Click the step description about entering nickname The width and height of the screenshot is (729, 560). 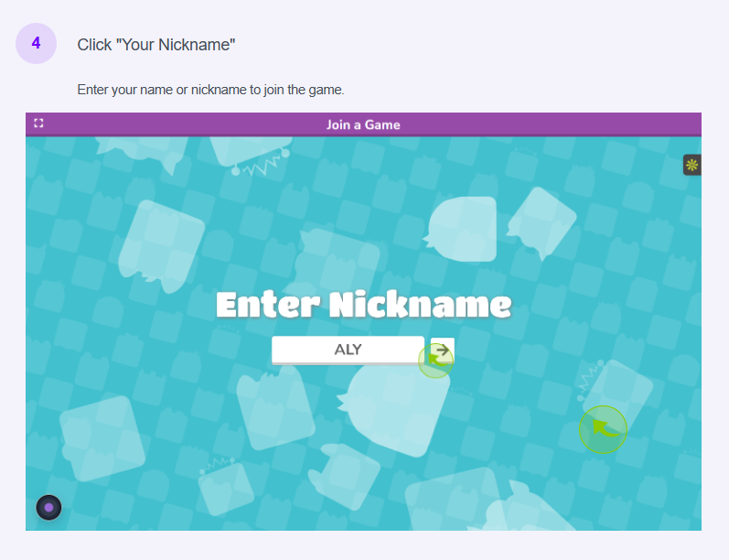210,90
